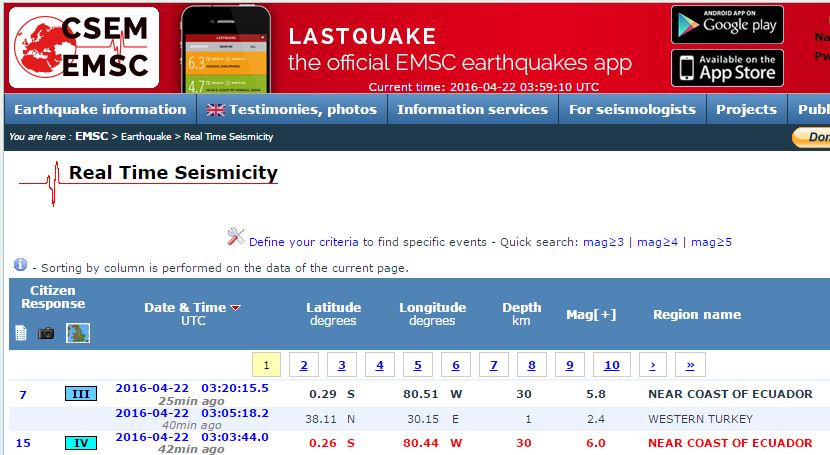This screenshot has height=455, width=830.
Task: Select the mag≥5 quick search link
Action: tap(711, 242)
